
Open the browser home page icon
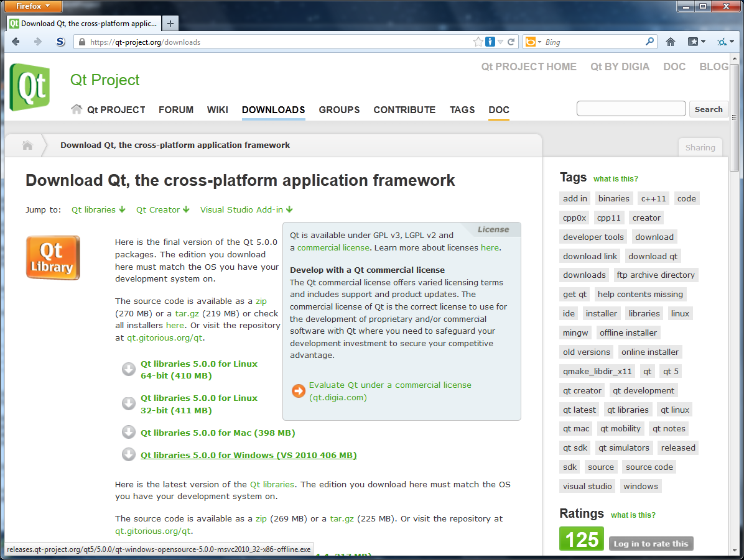(671, 42)
